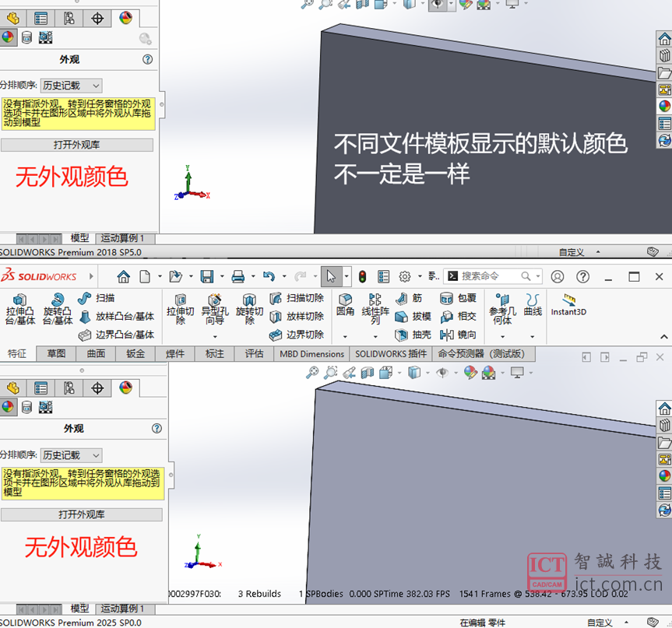Click Edit Appearance ball in 2025 view toolbar
Viewport: 672px width, 628px height.
470,373
